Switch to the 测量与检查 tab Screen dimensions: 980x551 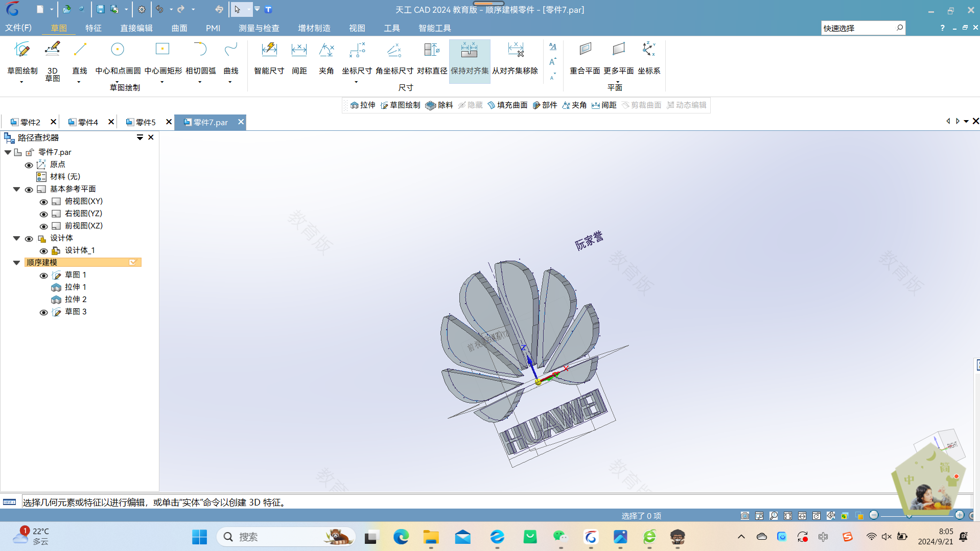[259, 28]
